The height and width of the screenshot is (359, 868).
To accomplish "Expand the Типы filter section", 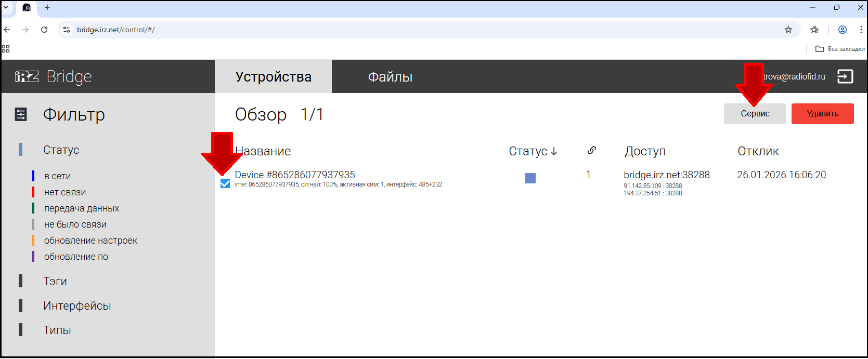I will click(57, 330).
